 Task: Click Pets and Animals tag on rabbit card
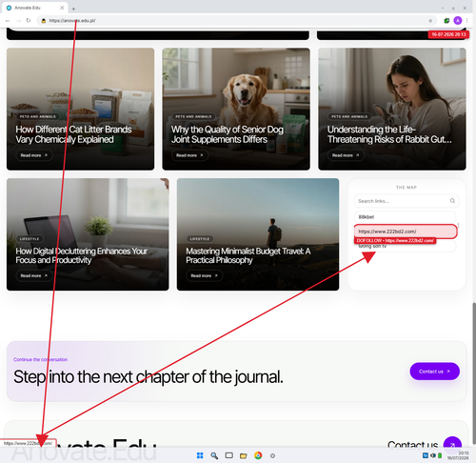349,116
